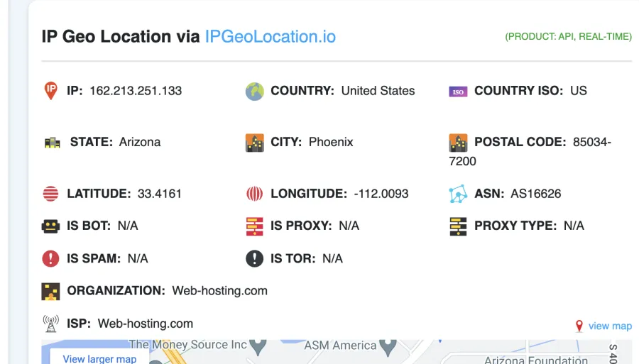
Task: Click the IS BOT robot icon
Action: coord(50,226)
